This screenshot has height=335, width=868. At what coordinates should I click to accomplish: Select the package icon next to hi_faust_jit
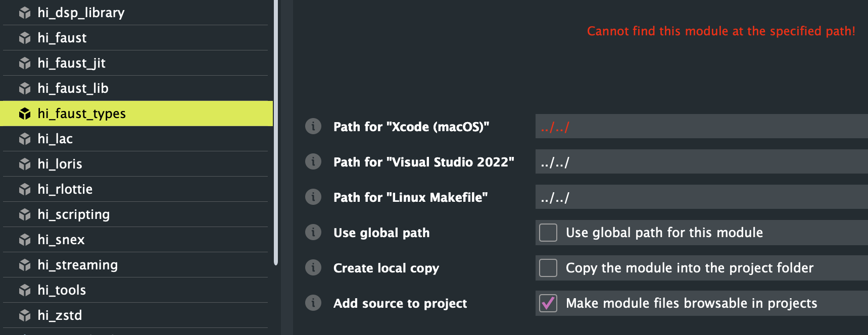coord(25,63)
